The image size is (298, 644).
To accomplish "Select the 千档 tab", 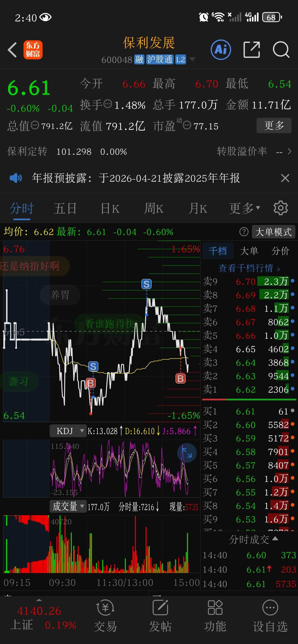I will click(x=218, y=251).
